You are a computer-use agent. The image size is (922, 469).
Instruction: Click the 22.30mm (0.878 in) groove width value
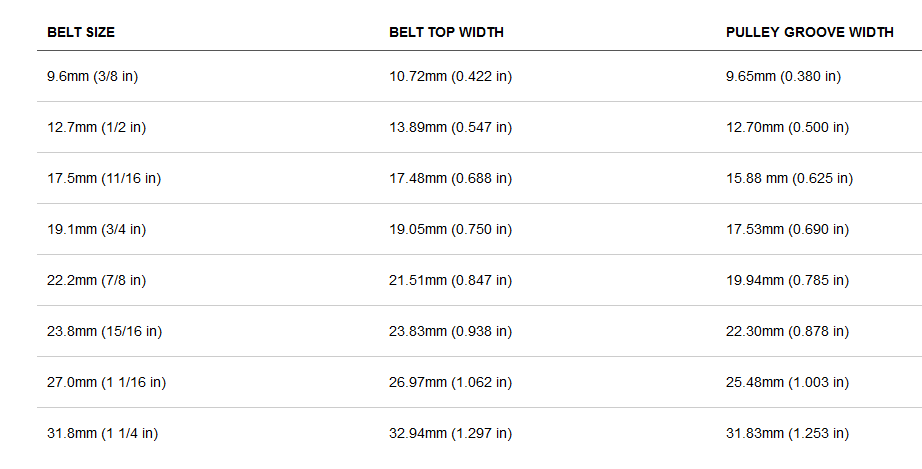(x=787, y=331)
